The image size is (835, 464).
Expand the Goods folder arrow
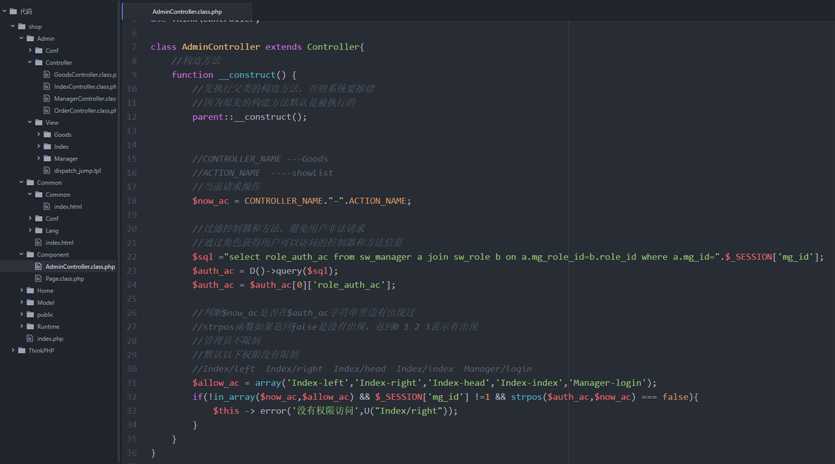(38, 134)
